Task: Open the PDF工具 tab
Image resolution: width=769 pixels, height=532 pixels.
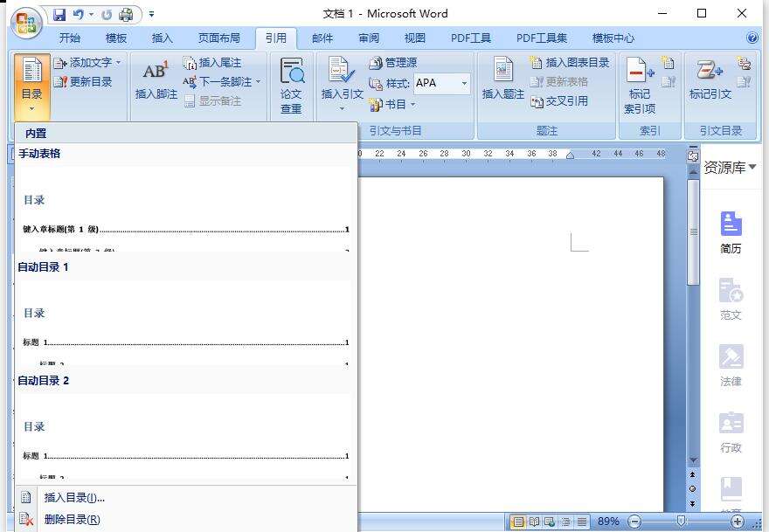Action: [471, 38]
